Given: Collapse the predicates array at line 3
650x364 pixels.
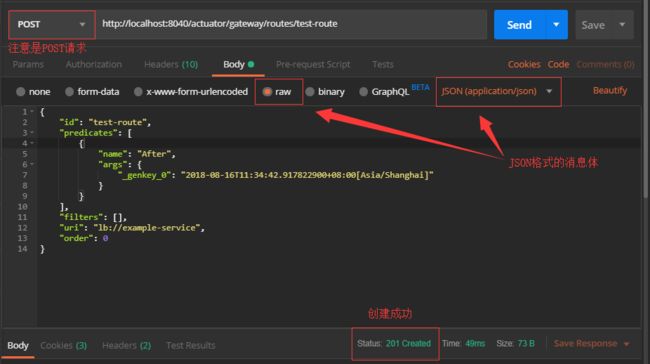Looking at the screenshot, I should 32,133.
